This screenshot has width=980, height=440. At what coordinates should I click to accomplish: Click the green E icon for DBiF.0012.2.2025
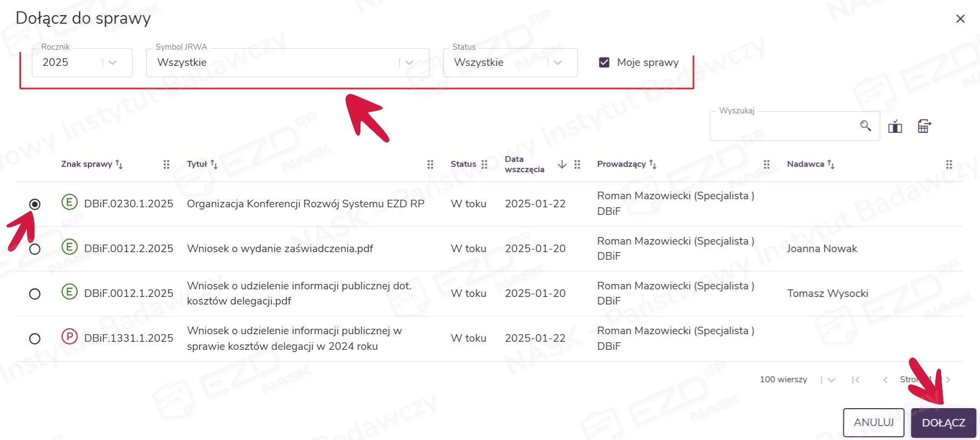tap(69, 248)
